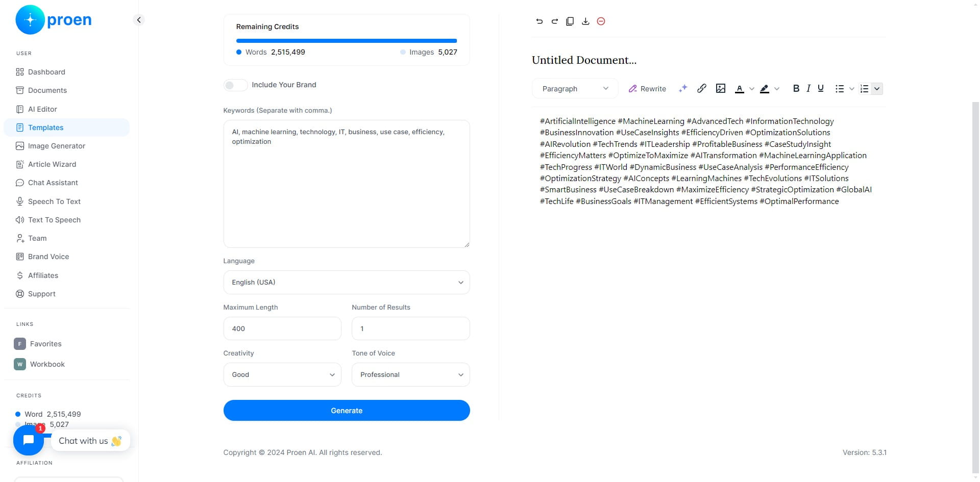Copy document using the copy icon

pos(570,21)
